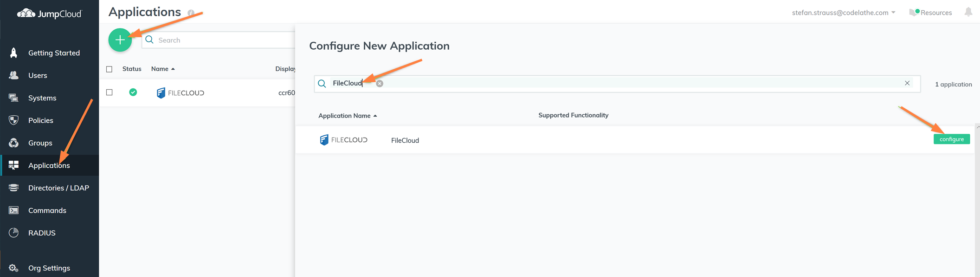
Task: Go to RADIUS in the sidebar
Action: coord(42,233)
